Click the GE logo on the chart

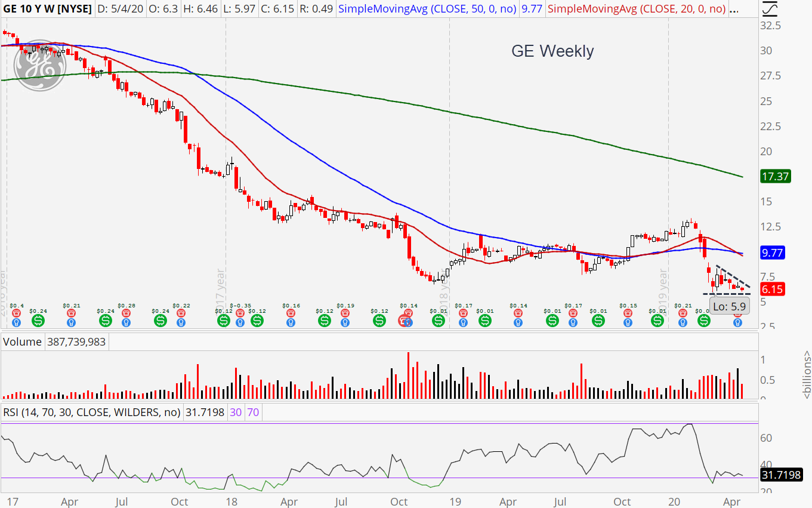[39, 67]
